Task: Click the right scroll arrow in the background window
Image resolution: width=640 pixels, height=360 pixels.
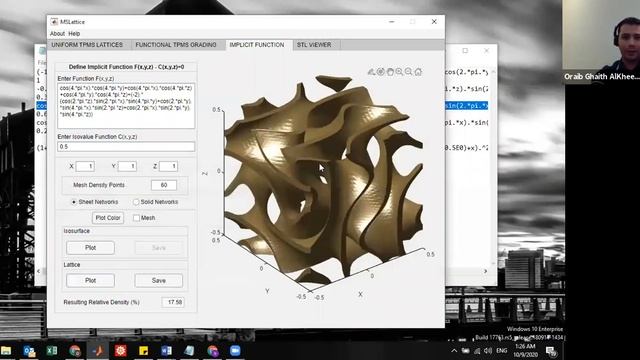Action: (x=486, y=271)
